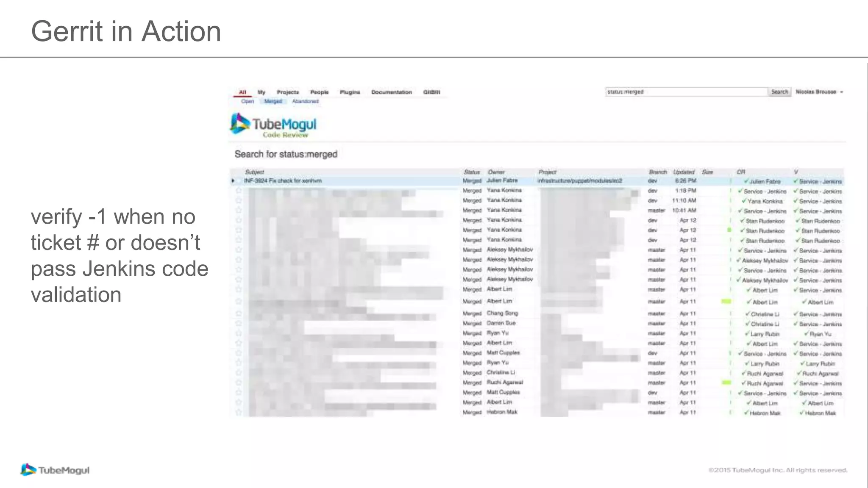Click owner name Christine Li
868x488 pixels.
click(501, 372)
